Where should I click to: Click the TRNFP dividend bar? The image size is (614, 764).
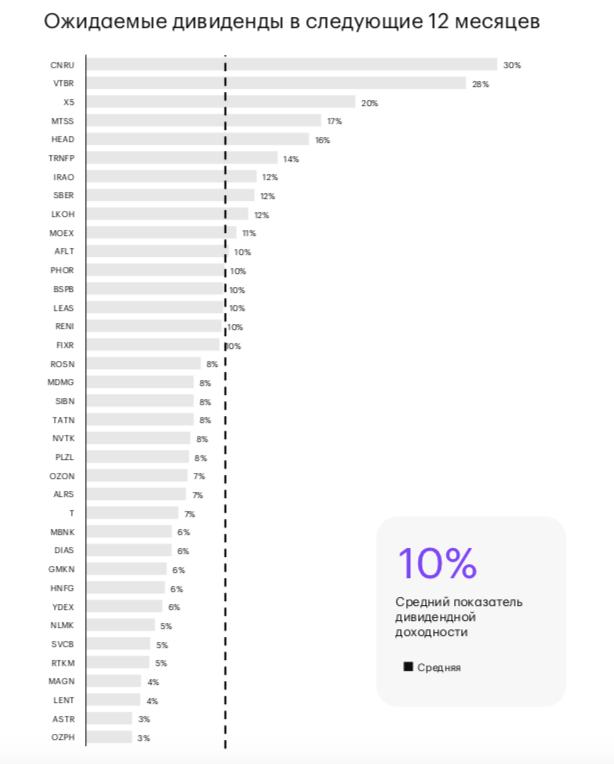coord(181,158)
